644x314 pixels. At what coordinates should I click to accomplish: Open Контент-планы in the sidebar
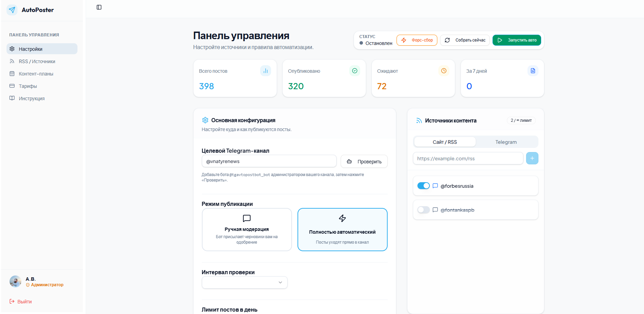coord(42,74)
